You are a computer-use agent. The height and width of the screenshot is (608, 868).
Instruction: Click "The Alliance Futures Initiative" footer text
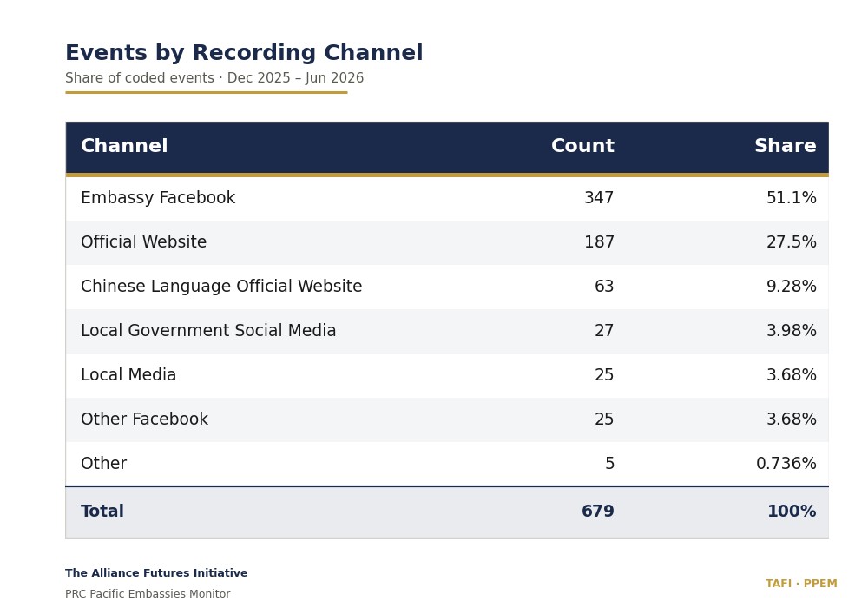(x=156, y=573)
